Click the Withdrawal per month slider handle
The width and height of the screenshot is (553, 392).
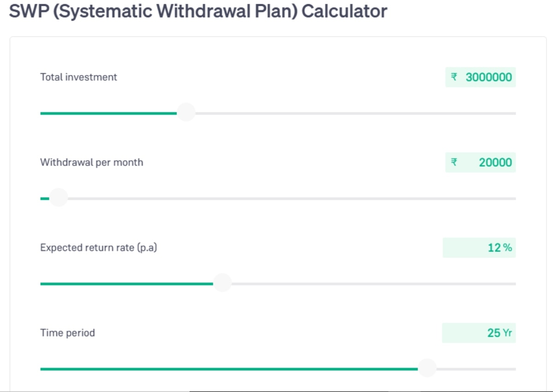[58, 197]
